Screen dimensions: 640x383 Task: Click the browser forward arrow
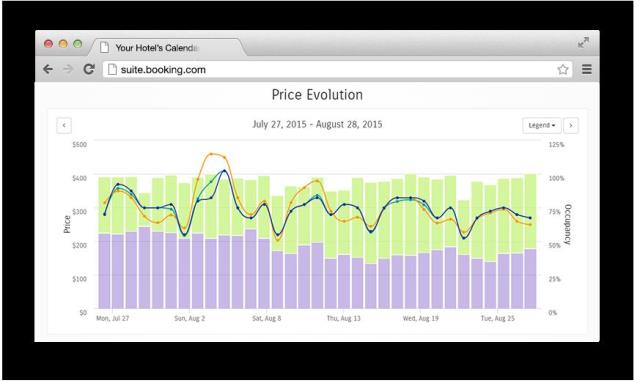point(68,69)
